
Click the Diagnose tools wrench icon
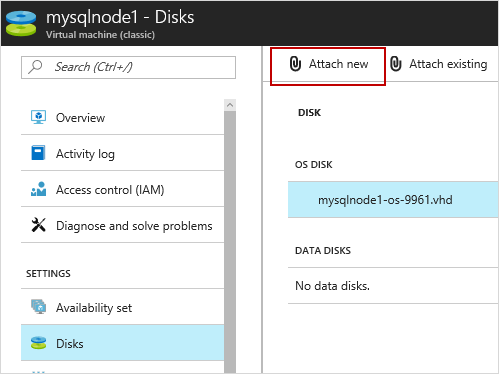pyautogui.click(x=38, y=225)
